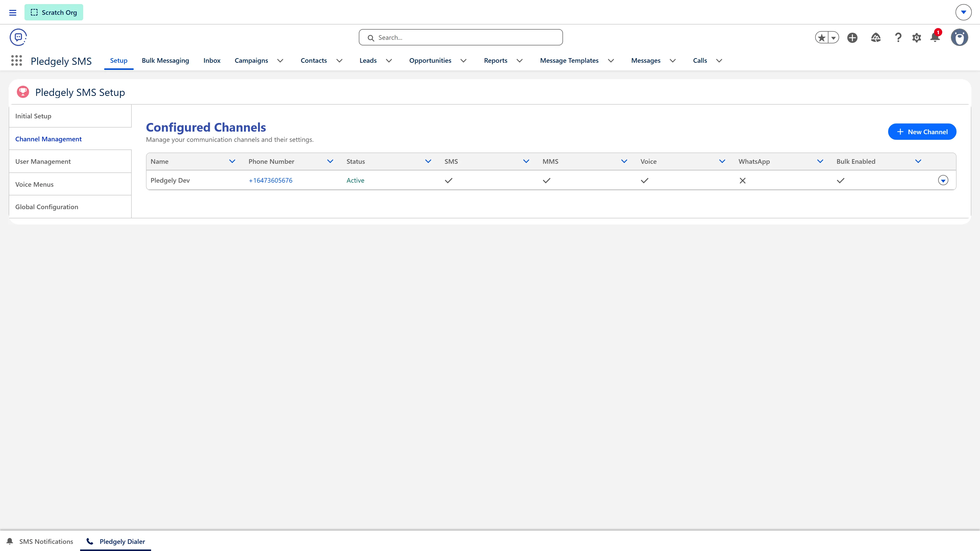The height and width of the screenshot is (551, 980).
Task: Click the MMS checkmark for Pledgely Dev
Action: point(547,181)
